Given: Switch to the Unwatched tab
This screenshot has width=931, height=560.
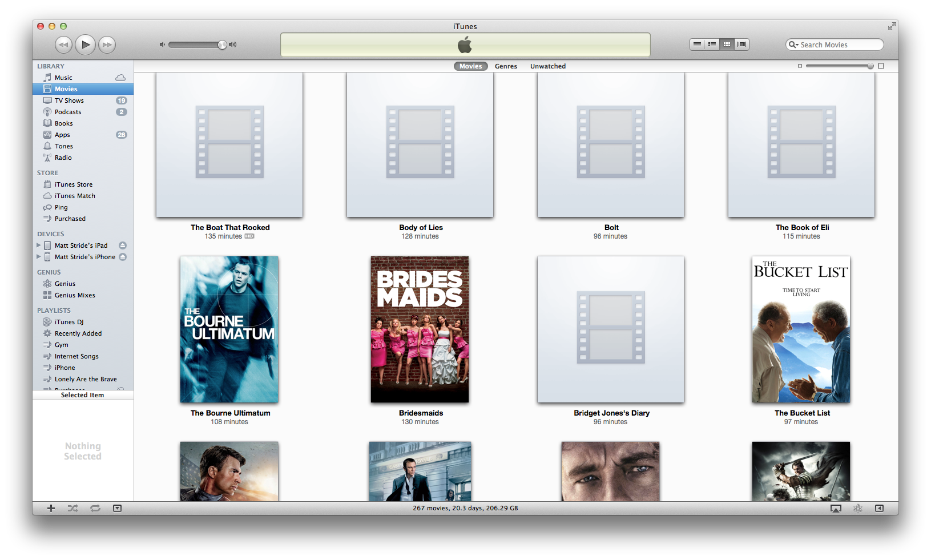Looking at the screenshot, I should pyautogui.click(x=548, y=66).
